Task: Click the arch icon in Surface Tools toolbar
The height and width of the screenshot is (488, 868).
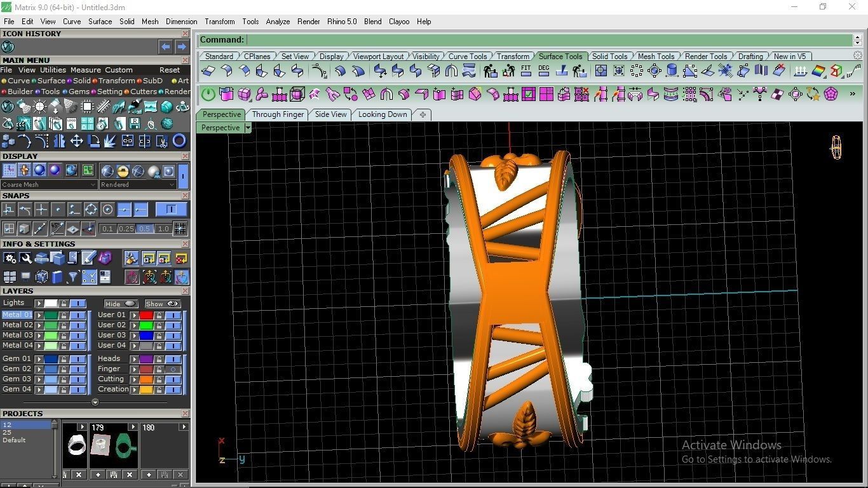Action: [x=451, y=71]
